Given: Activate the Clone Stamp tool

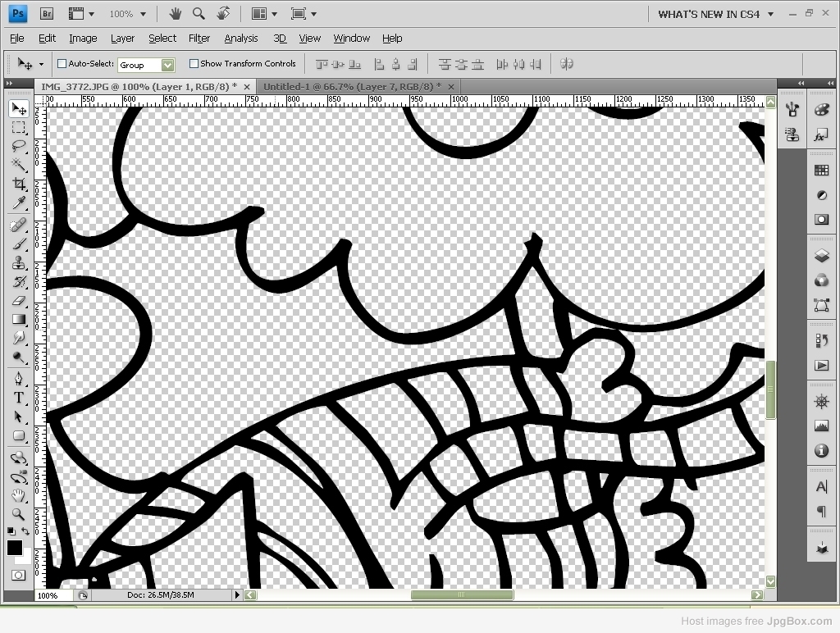Looking at the screenshot, I should (19, 262).
